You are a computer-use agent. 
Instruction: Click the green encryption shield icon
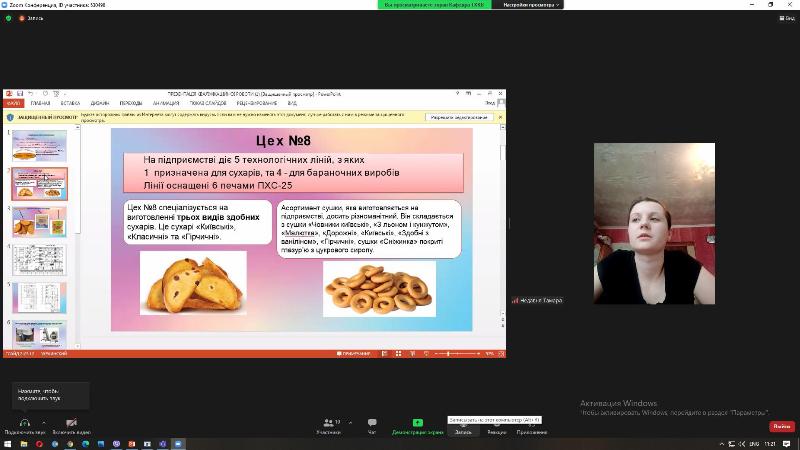tap(8, 18)
